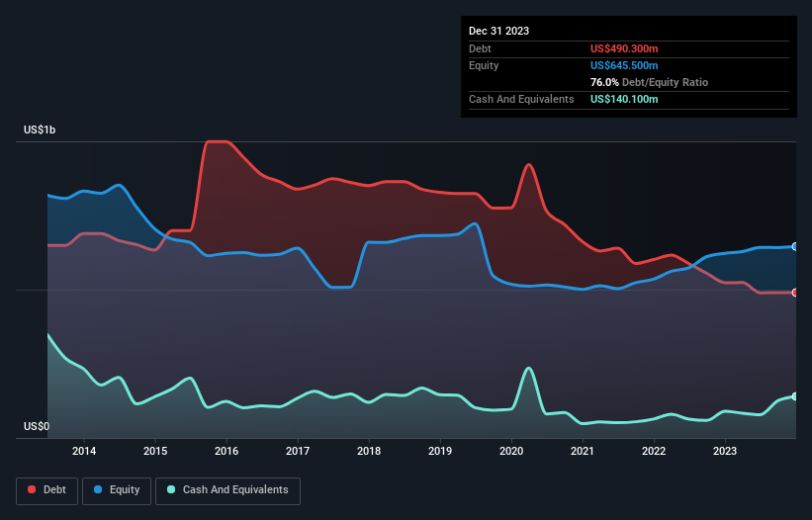Click the 2016 x-axis label

click(226, 451)
